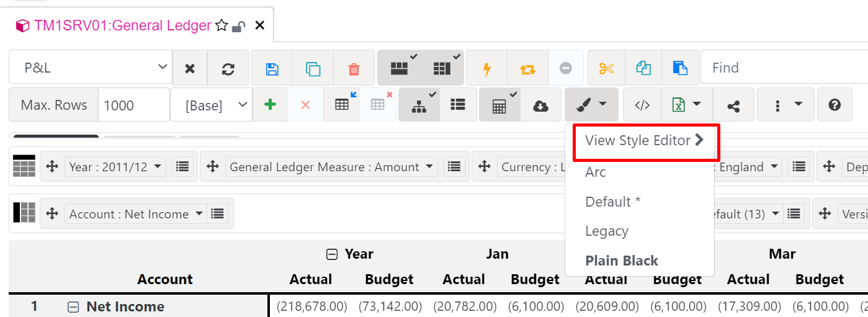Viewport: 868px width, 317px height.
Task: Click the Max. Rows value field
Action: (x=133, y=105)
